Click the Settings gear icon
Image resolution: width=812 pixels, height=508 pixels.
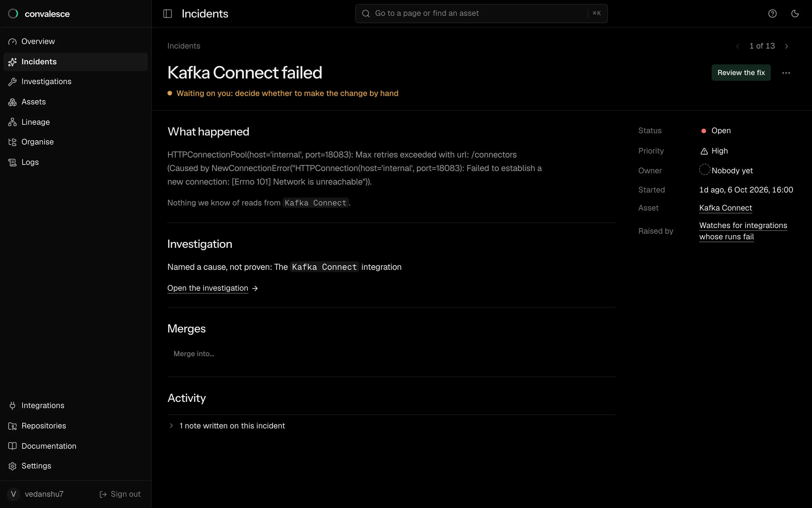pyautogui.click(x=12, y=466)
